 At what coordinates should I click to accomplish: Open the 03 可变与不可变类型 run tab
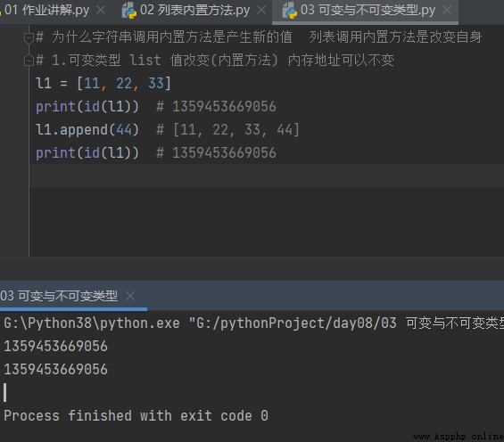click(x=59, y=296)
